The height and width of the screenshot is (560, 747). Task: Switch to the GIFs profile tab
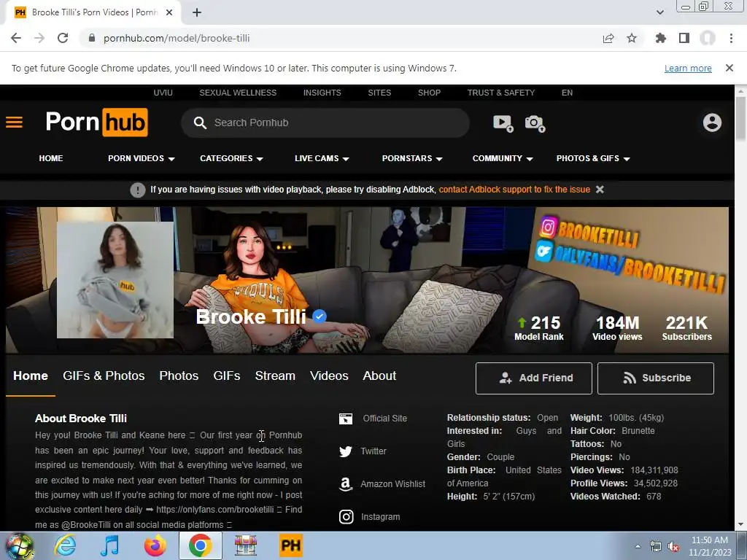pyautogui.click(x=227, y=376)
